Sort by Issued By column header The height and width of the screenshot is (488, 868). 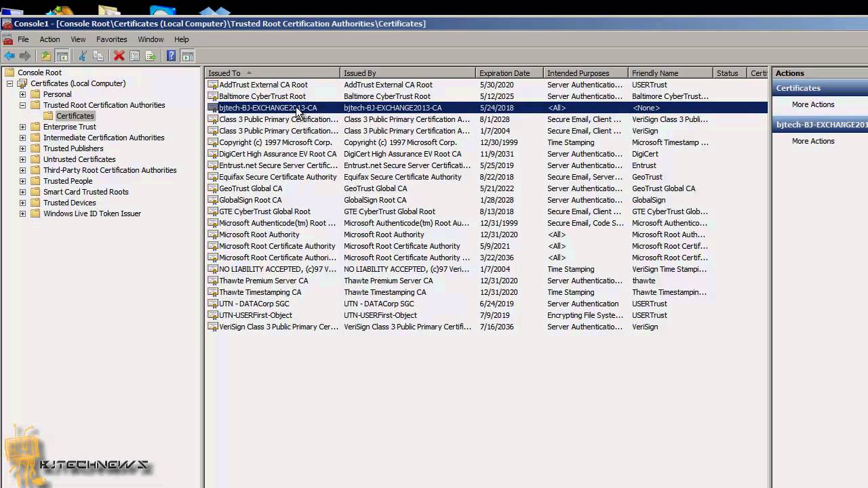pos(408,73)
